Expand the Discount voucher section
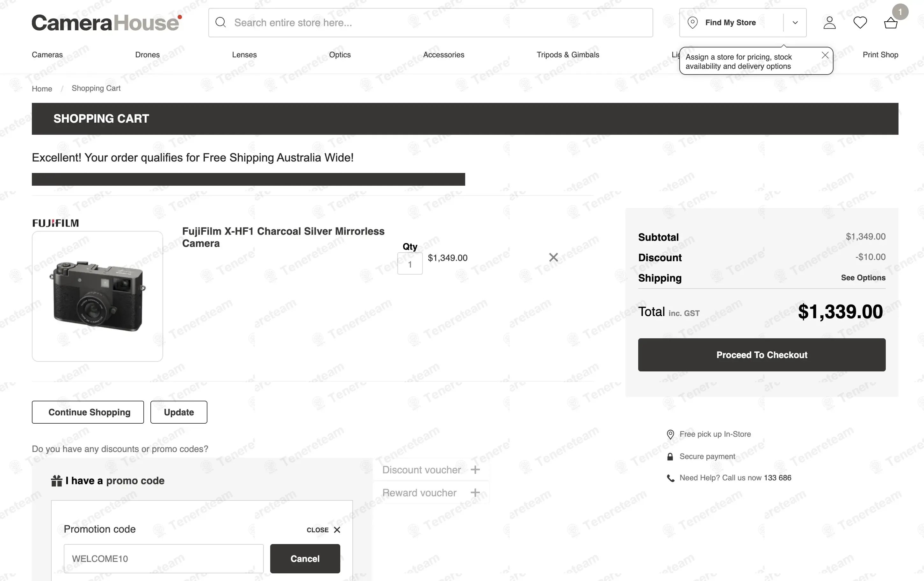The height and width of the screenshot is (581, 924). point(475,470)
